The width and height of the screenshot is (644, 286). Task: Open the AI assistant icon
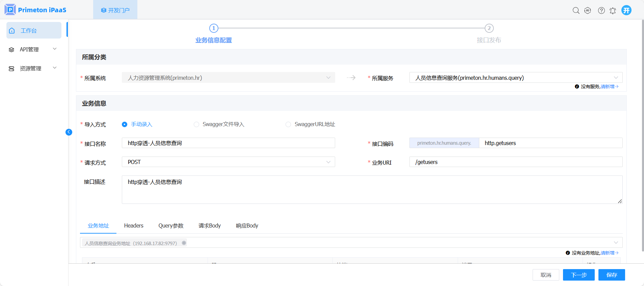tap(588, 10)
